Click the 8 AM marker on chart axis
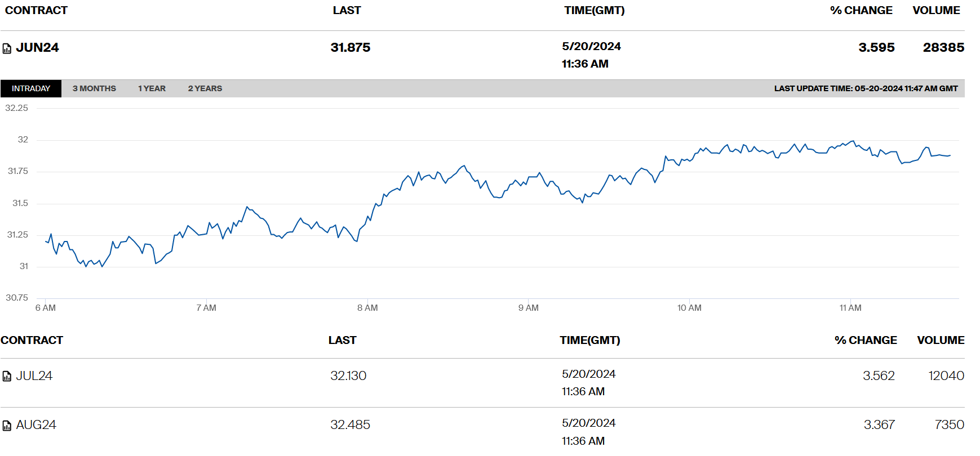 tap(367, 308)
